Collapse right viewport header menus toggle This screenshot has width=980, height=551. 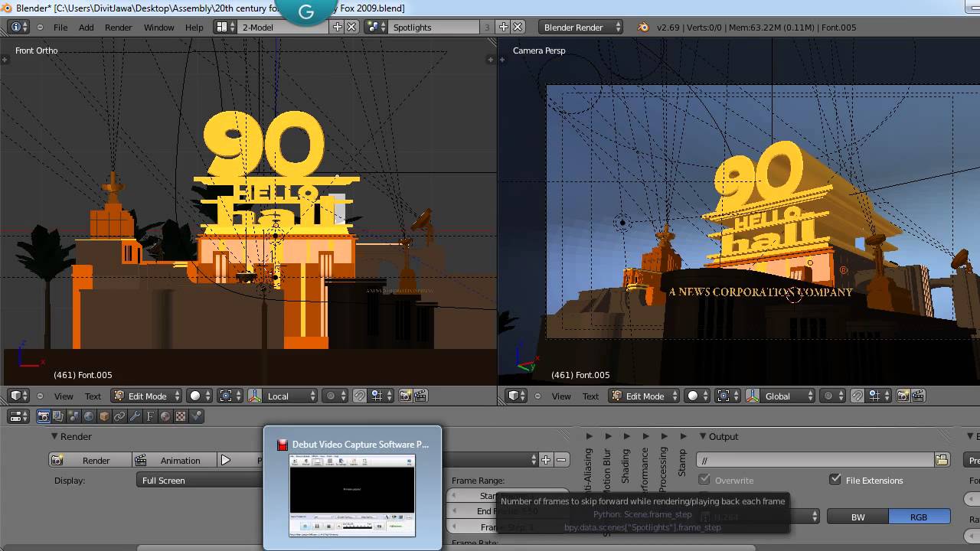click(x=537, y=396)
